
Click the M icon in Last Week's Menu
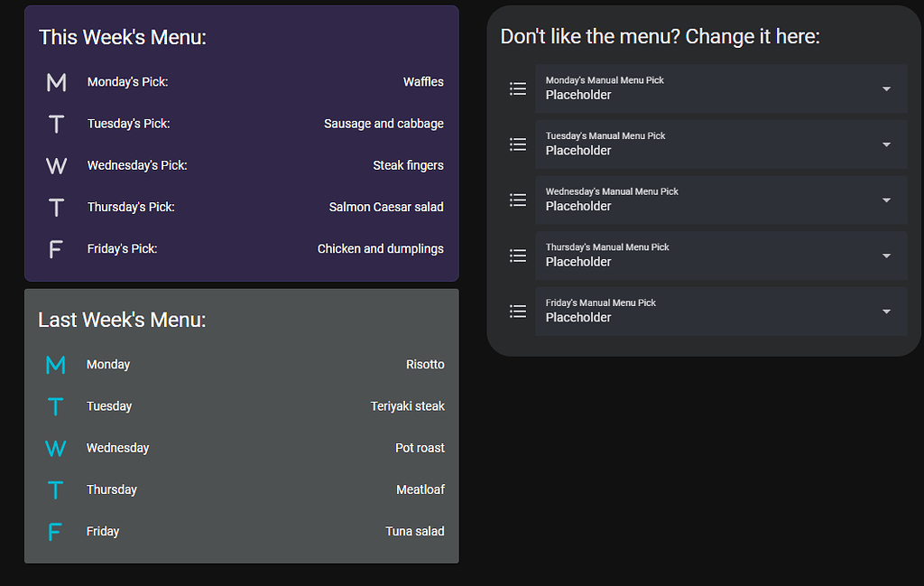click(55, 364)
